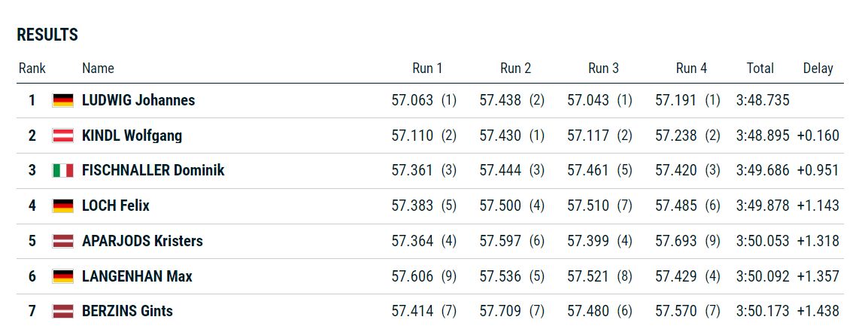Viewport: 868px width, 329px height.
Task: Click the German flag next to LANGENHAN Max
Action: coord(62,276)
